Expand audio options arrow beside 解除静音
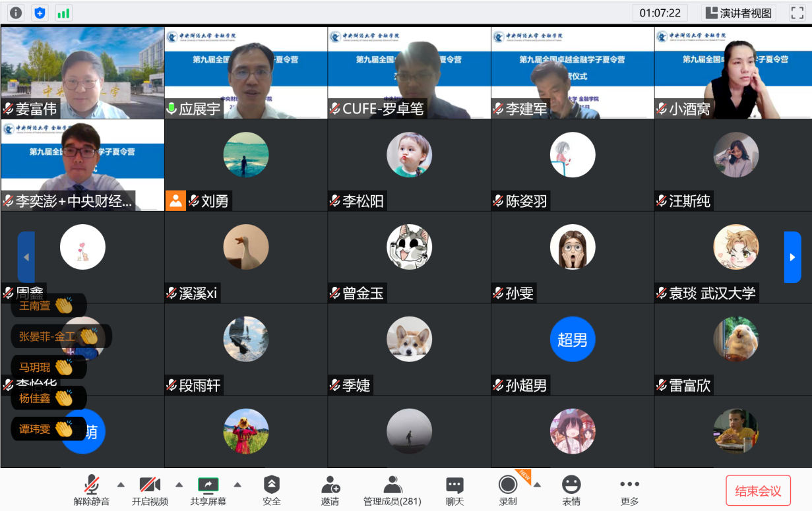The height and width of the screenshot is (511, 812). tap(121, 485)
